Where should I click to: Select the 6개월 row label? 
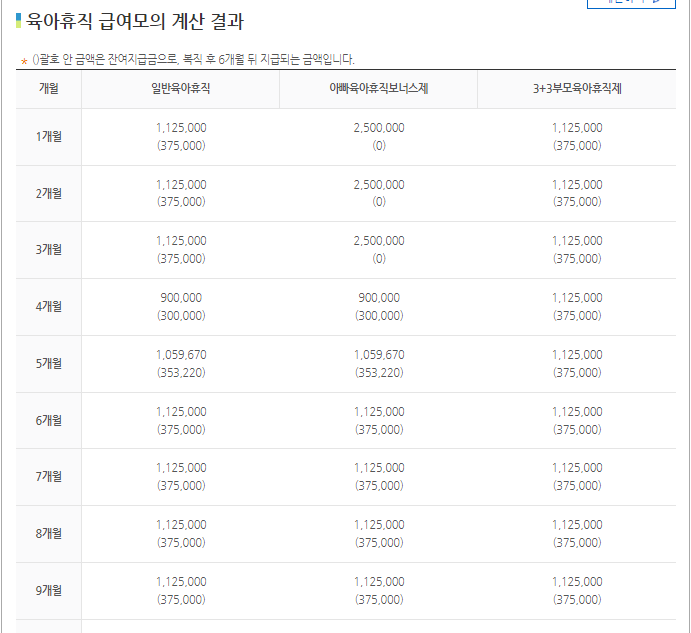(x=48, y=421)
